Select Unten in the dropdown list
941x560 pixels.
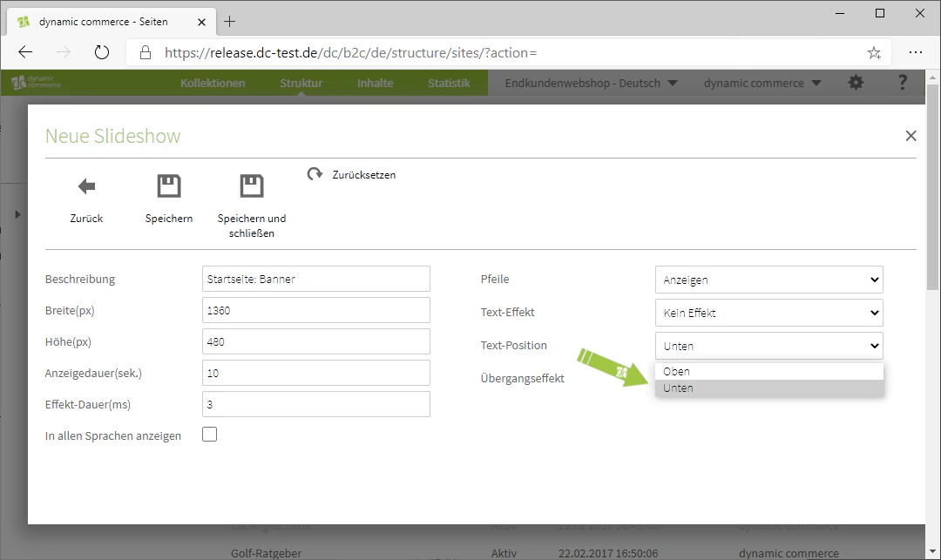[769, 388]
